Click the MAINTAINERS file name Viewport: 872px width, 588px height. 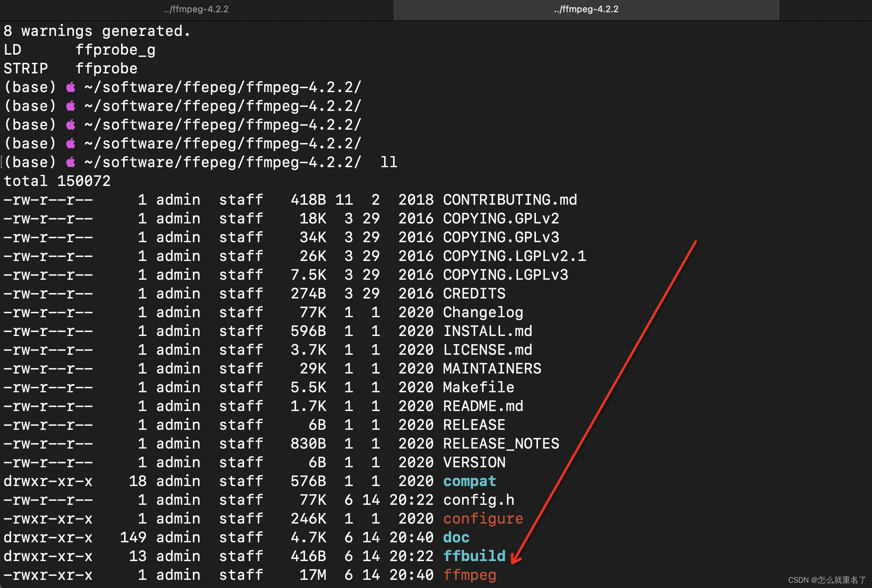(492, 369)
